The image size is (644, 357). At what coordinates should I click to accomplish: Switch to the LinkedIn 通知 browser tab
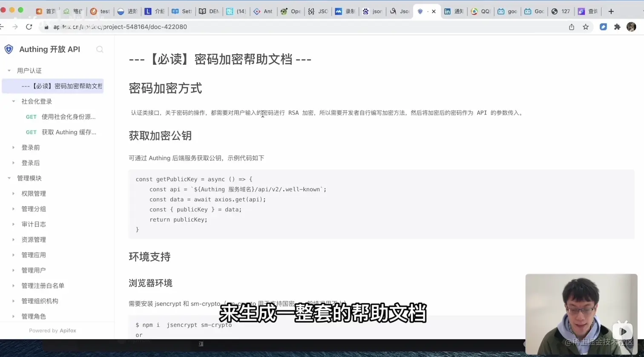pyautogui.click(x=454, y=11)
